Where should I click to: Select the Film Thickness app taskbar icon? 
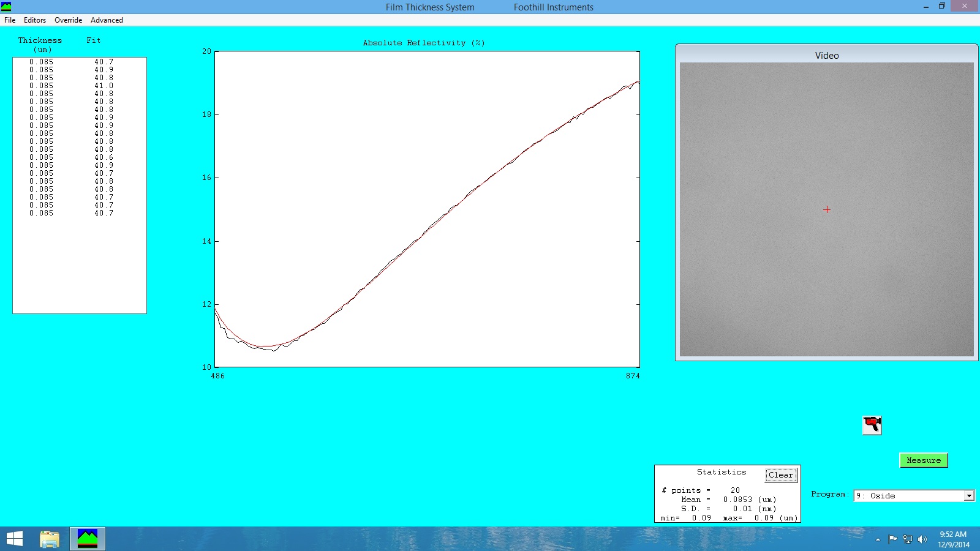tap(88, 539)
